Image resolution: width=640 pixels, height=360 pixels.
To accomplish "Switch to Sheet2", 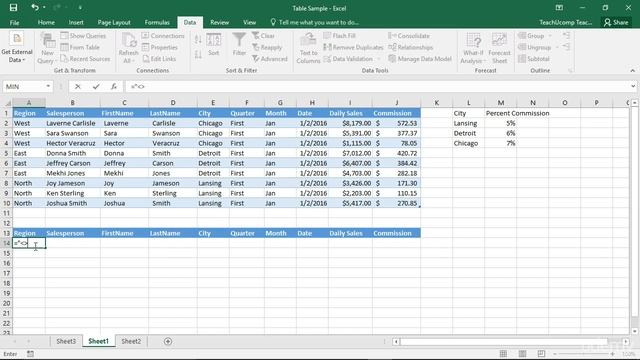I will 131,341.
